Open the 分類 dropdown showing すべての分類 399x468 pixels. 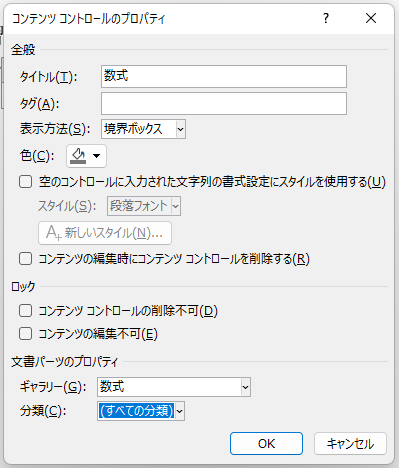(141, 411)
